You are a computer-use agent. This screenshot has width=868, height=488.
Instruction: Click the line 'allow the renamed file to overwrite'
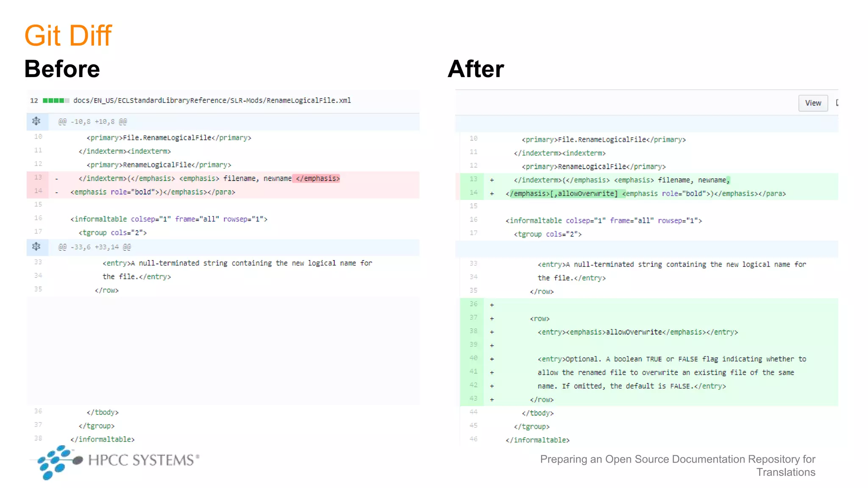click(666, 373)
